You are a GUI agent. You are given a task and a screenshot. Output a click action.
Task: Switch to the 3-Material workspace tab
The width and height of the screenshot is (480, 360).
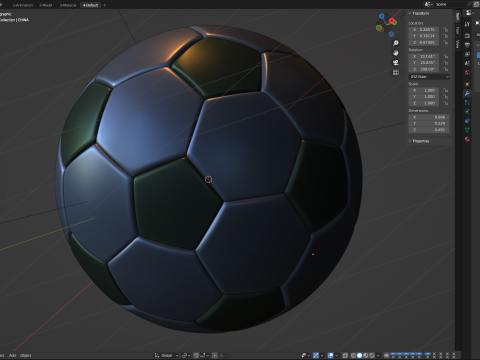68,5
